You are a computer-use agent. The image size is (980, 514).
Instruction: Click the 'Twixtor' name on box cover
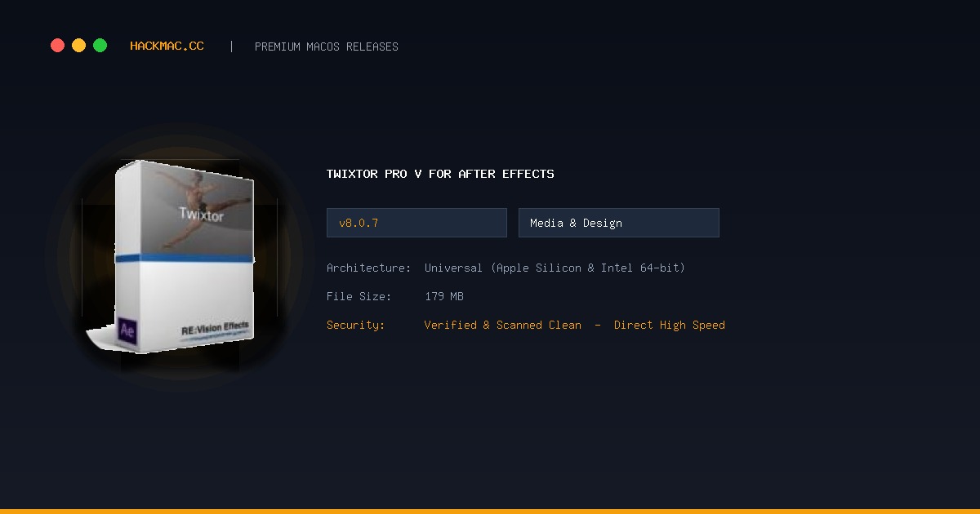201,215
